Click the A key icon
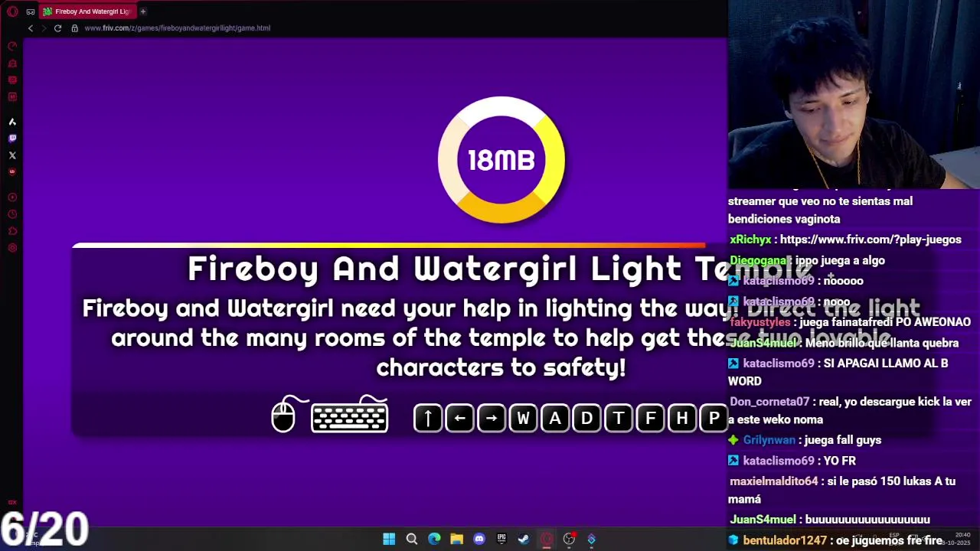 555,418
